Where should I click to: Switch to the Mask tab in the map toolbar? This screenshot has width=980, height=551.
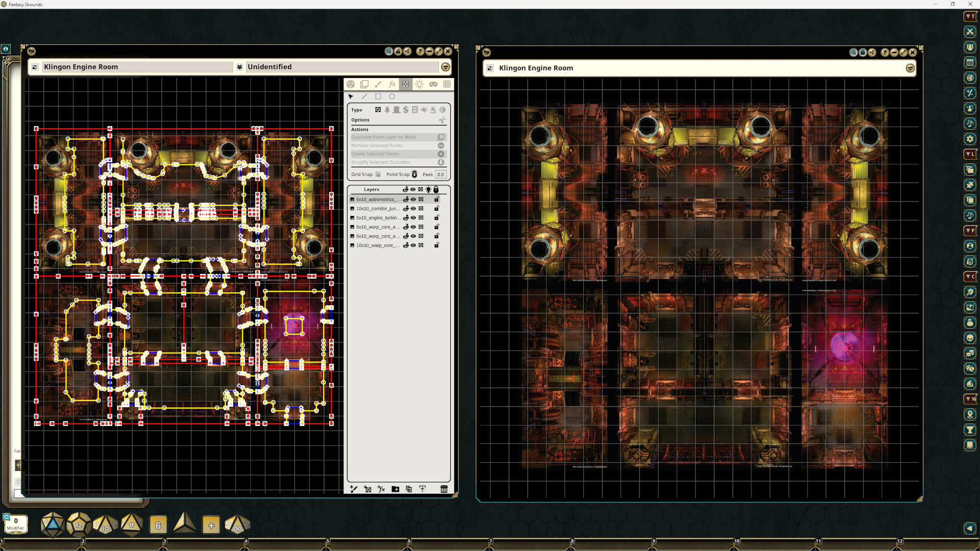point(433,84)
